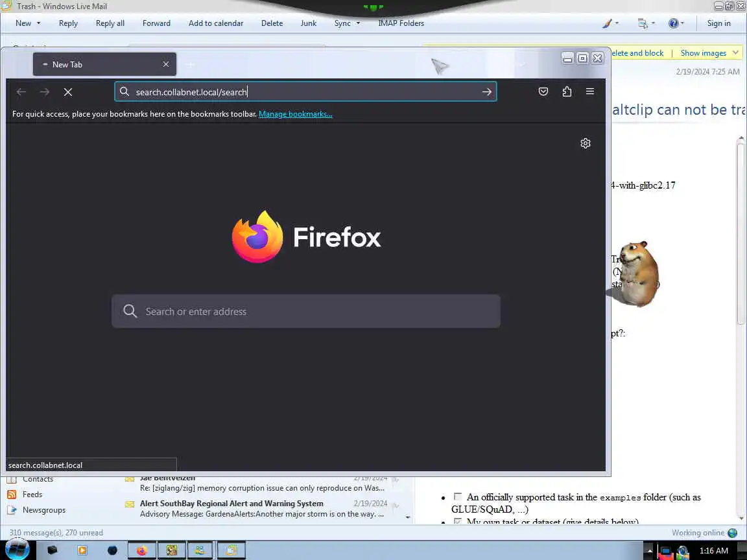Open the Firefox hamburger application menu
747x560 pixels.
pos(590,91)
